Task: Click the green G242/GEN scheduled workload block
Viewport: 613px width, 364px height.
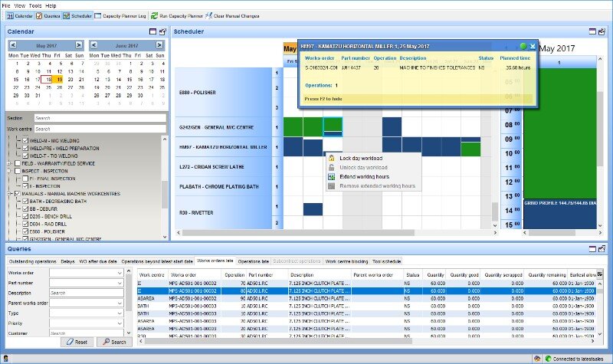Action: coord(293,126)
